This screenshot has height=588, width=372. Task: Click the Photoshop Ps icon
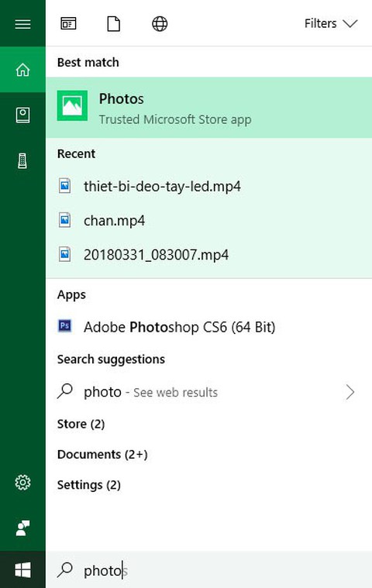pyautogui.click(x=65, y=325)
